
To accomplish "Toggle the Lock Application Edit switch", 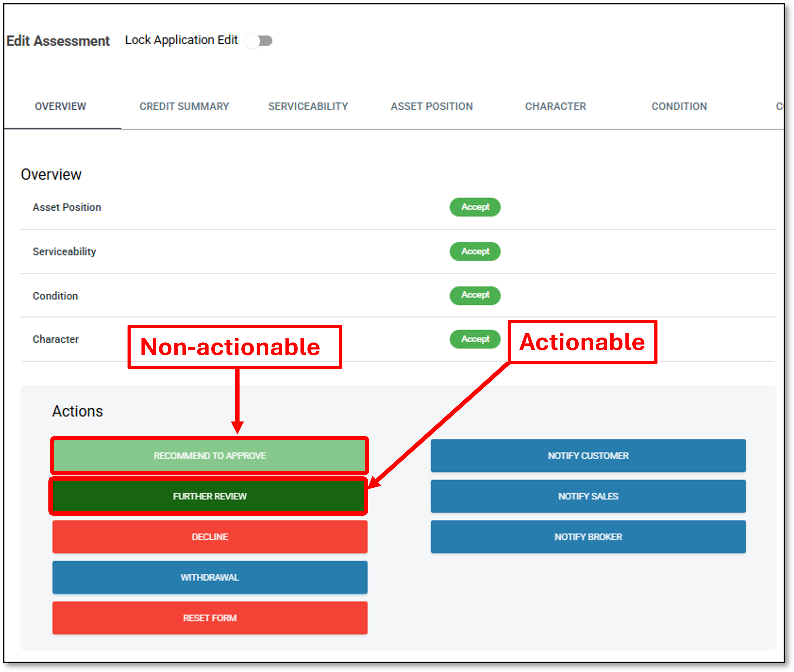I will pos(259,41).
